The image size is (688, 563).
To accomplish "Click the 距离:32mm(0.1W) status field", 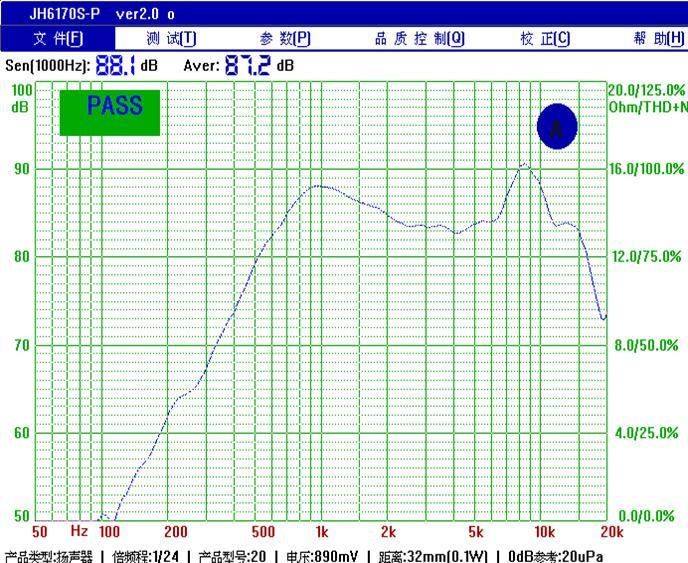I will 433,556.
